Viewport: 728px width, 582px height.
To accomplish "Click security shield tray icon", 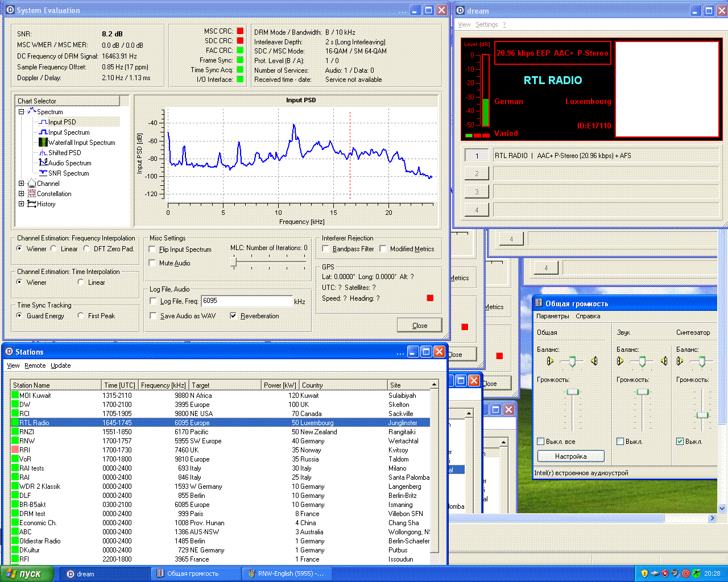I will [644, 573].
